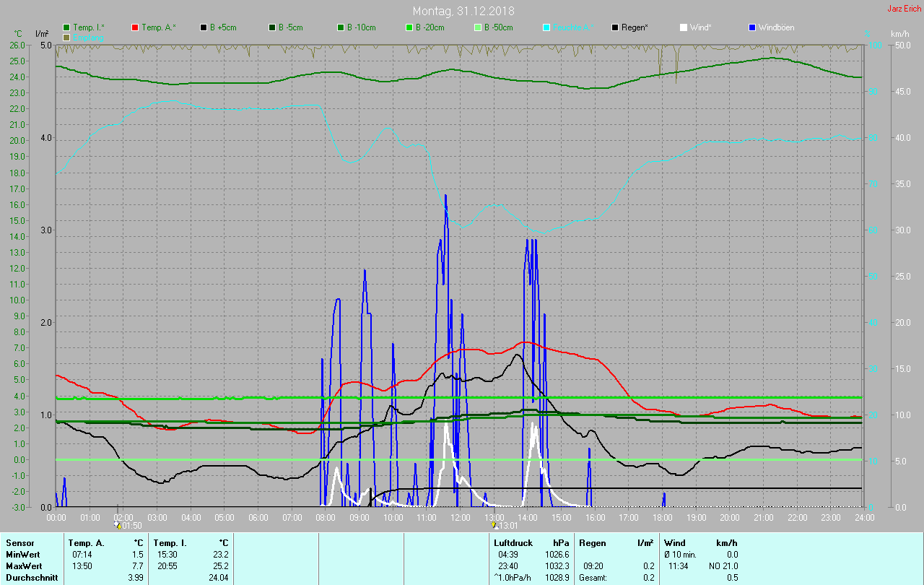Click the date title Montag, 31.12.2018
This screenshot has height=585, width=924.
[x=463, y=11]
